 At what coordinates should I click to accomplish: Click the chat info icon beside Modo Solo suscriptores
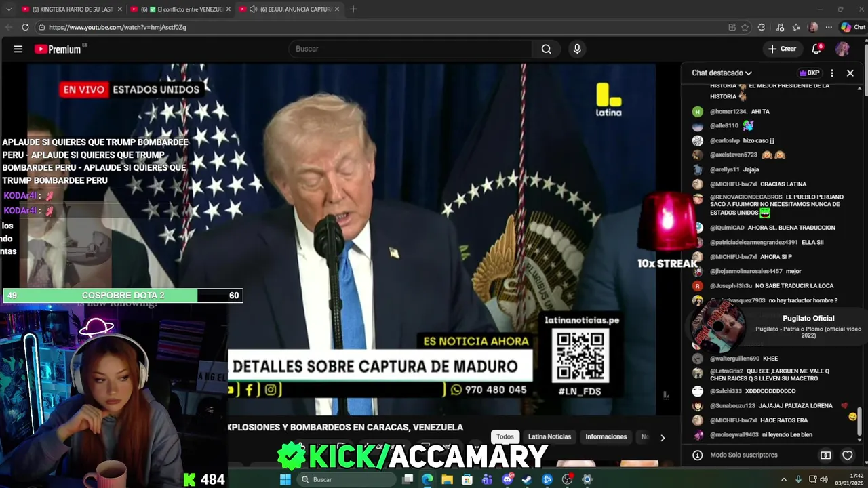pos(697,455)
